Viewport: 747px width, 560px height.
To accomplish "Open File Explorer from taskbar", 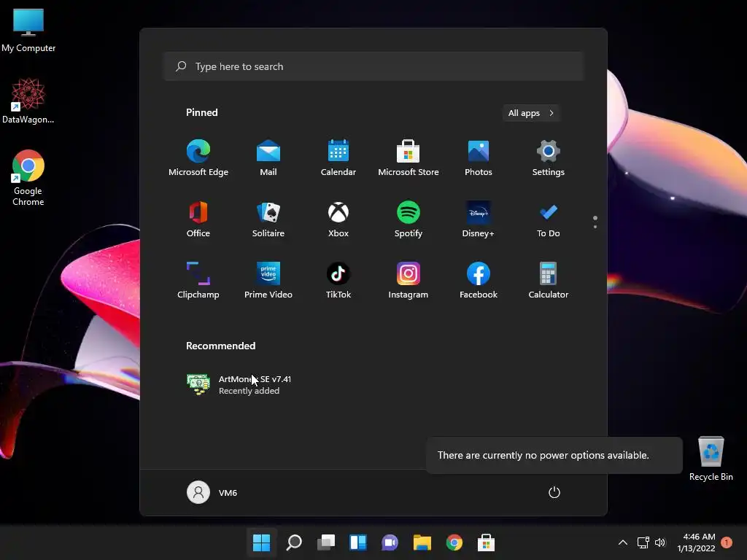I will [x=422, y=542].
